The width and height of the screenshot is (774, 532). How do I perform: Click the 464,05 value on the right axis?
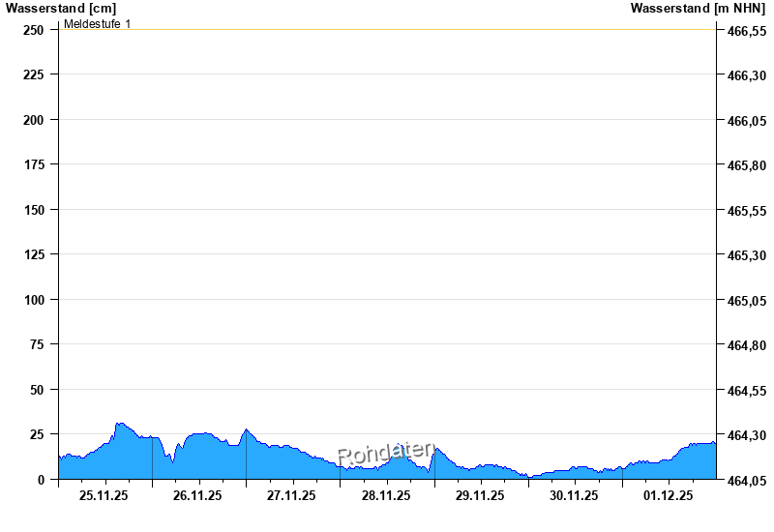click(x=746, y=481)
